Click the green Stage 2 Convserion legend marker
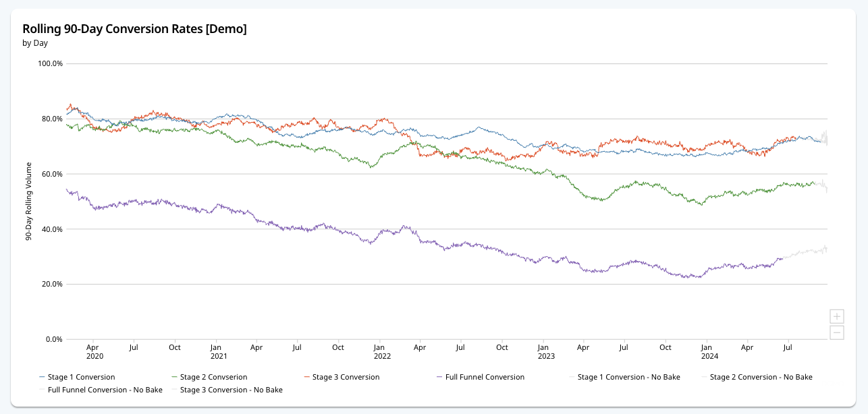This screenshot has width=868, height=414. click(174, 377)
